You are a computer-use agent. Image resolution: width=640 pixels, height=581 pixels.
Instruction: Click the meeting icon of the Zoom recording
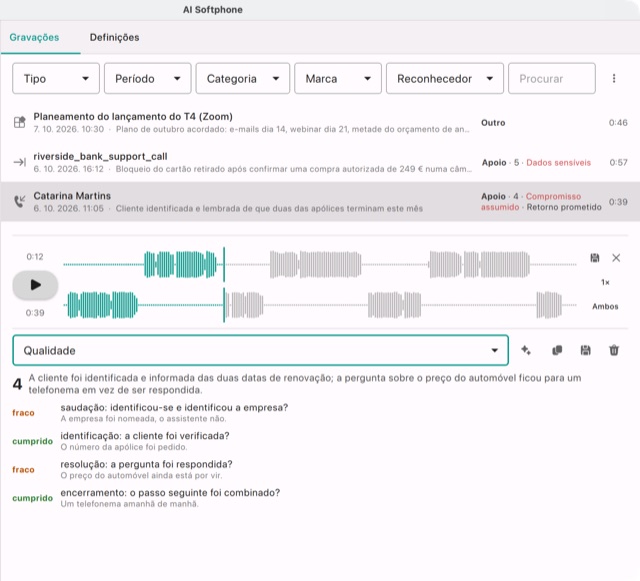[x=20, y=122]
